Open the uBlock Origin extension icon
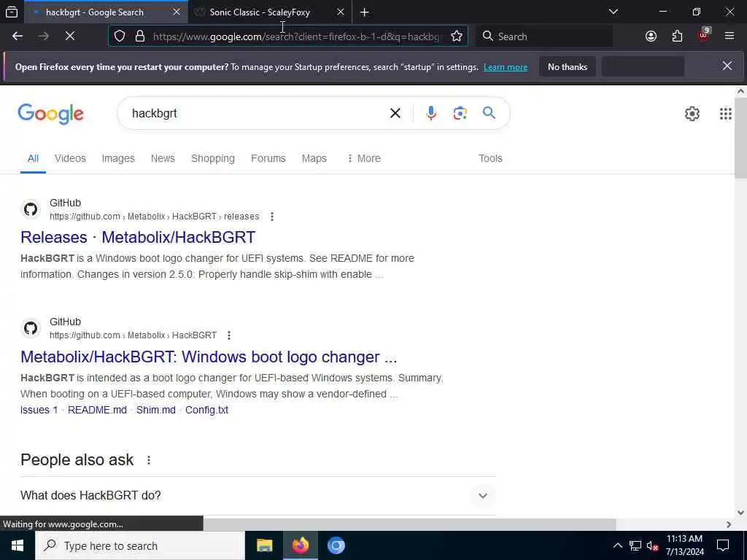The height and width of the screenshot is (560, 747). click(704, 36)
